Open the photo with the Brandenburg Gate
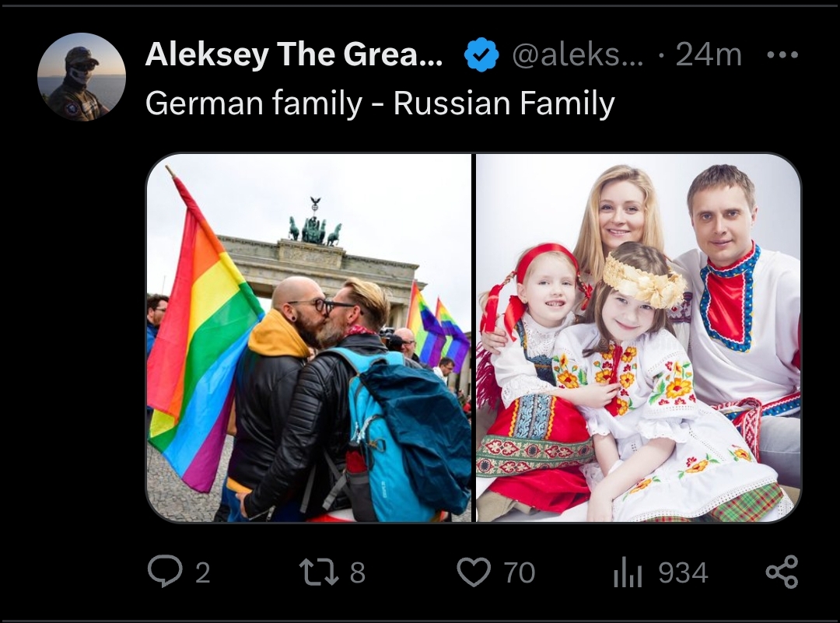Image resolution: width=840 pixels, height=623 pixels. point(309,338)
